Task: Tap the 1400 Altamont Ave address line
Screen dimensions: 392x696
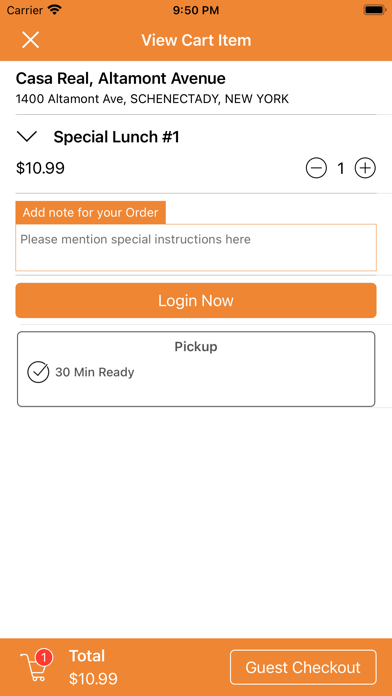Action: coord(152,99)
